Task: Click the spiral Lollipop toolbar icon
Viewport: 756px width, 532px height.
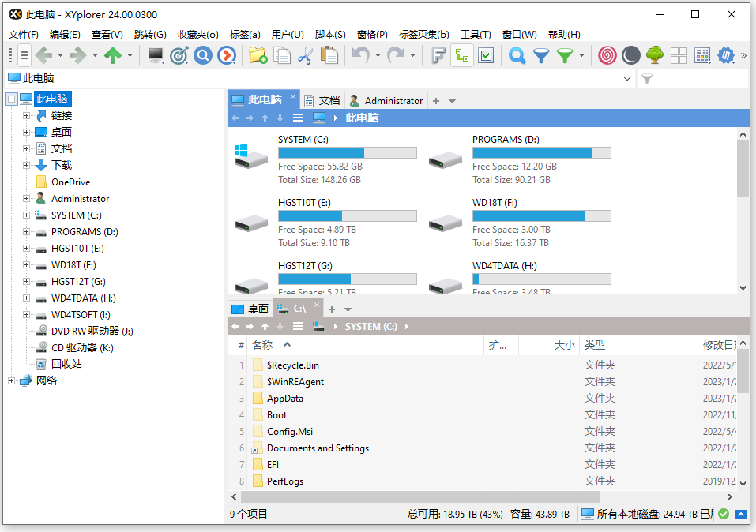Action: (605, 55)
